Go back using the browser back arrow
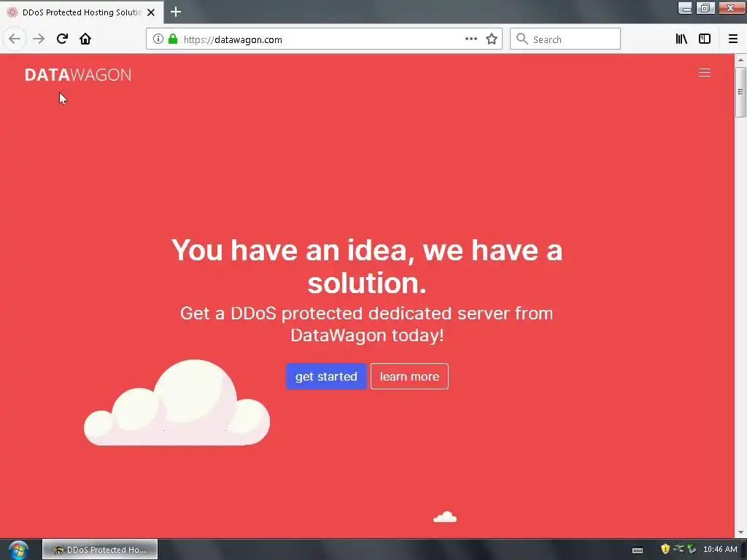 coord(15,39)
